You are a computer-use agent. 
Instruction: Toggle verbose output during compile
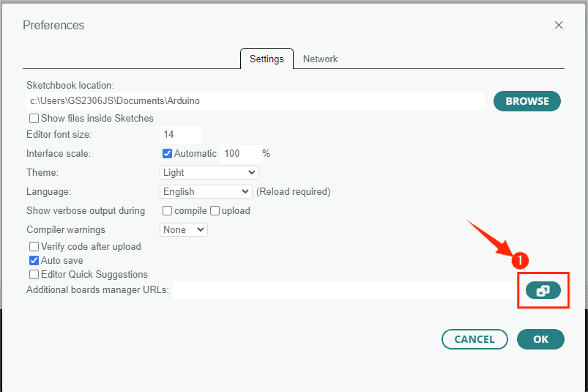click(x=168, y=210)
